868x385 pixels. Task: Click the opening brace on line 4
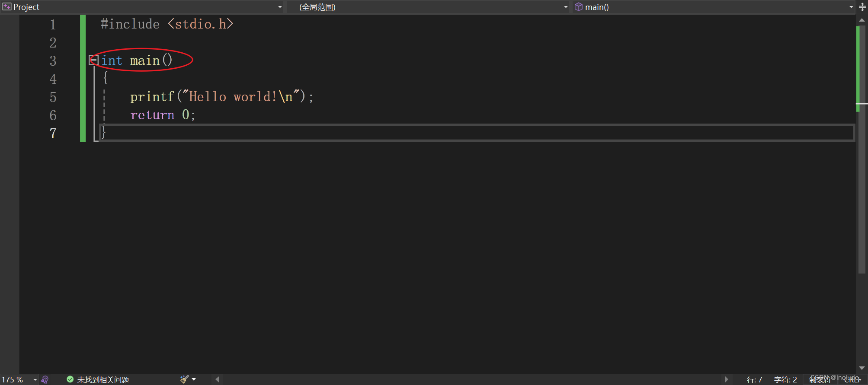(x=105, y=78)
